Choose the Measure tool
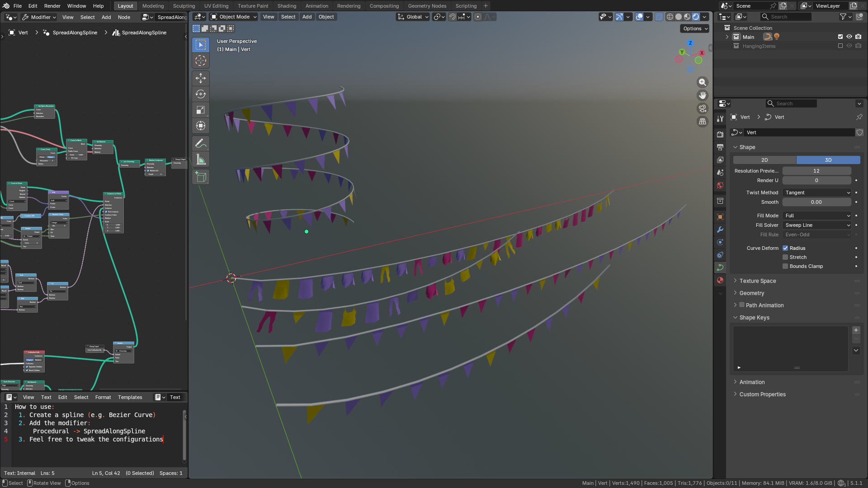868x488 pixels. click(x=201, y=160)
